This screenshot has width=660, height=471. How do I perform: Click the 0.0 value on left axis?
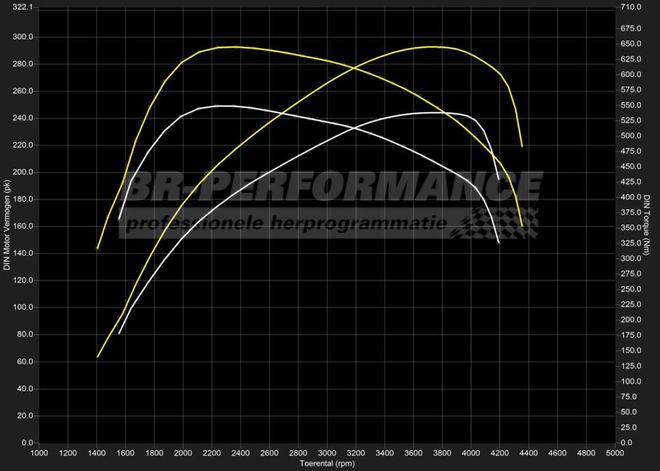coord(28,442)
